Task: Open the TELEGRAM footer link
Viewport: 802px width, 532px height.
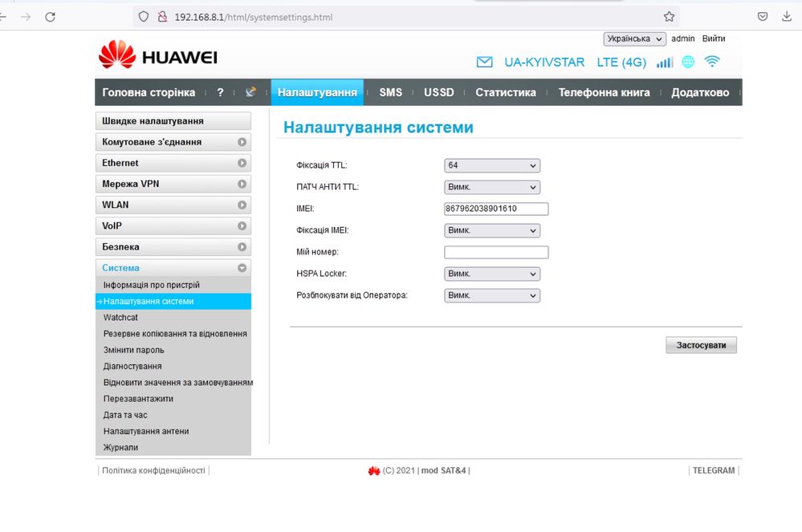Action: point(714,471)
